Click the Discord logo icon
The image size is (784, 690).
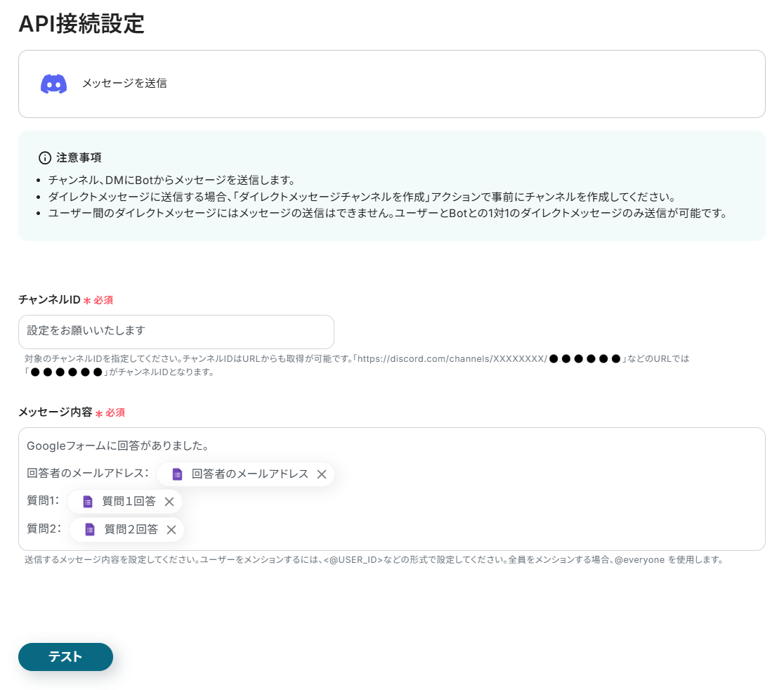click(x=53, y=84)
